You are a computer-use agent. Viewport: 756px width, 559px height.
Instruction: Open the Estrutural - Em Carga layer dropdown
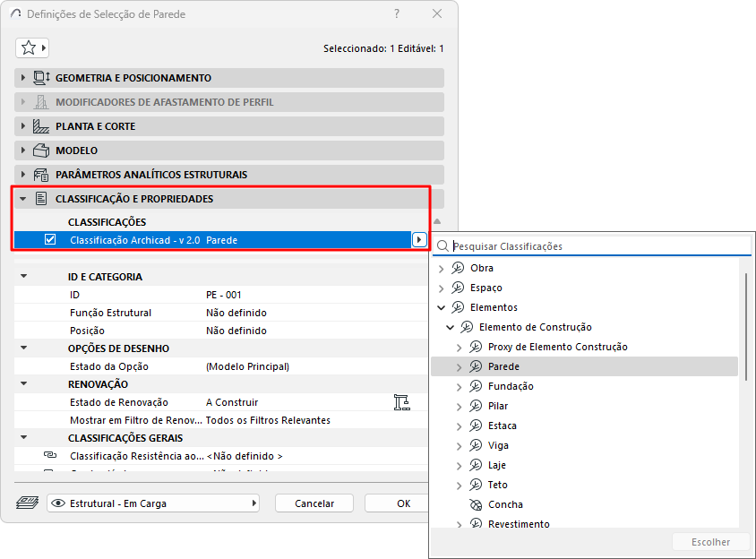153,503
